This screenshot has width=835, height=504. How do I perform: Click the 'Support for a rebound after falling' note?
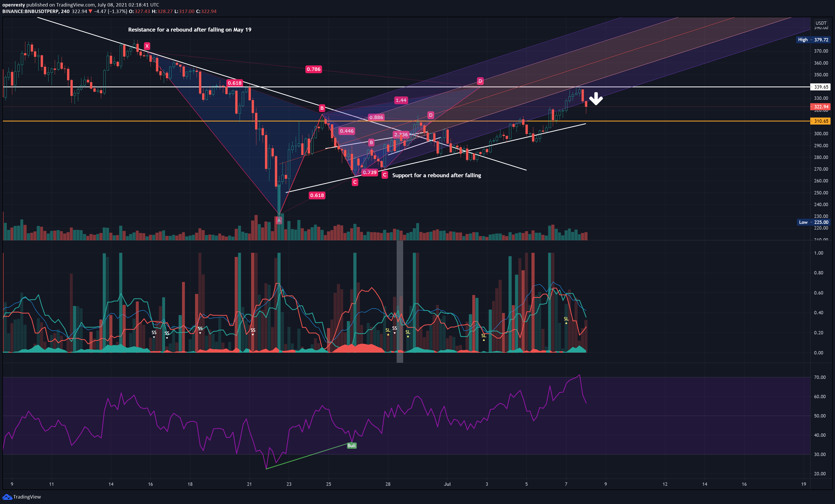point(437,175)
